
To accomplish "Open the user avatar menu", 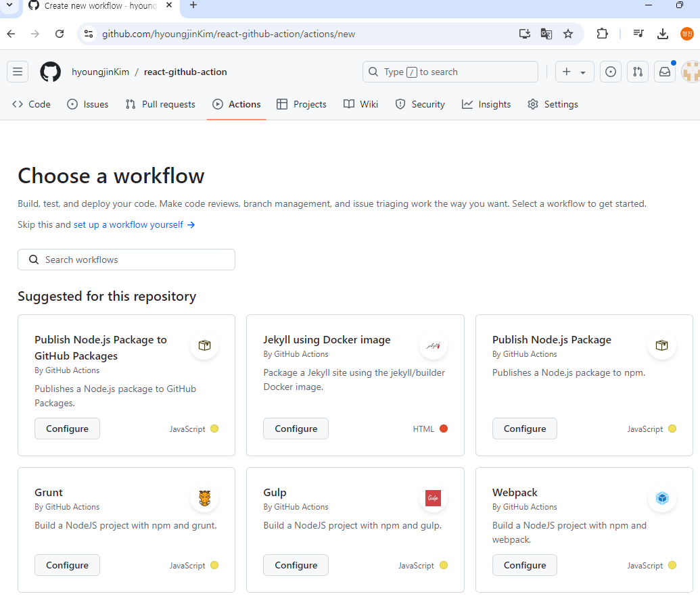I will [x=691, y=72].
